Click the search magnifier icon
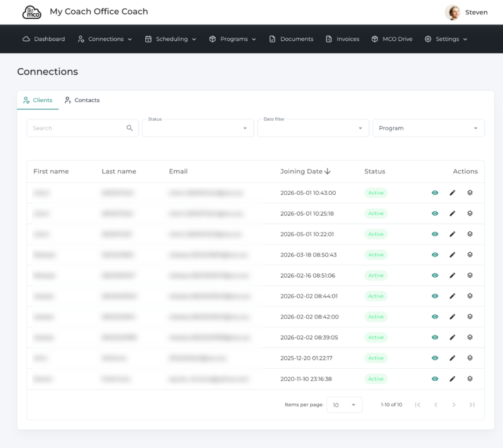 (x=130, y=128)
